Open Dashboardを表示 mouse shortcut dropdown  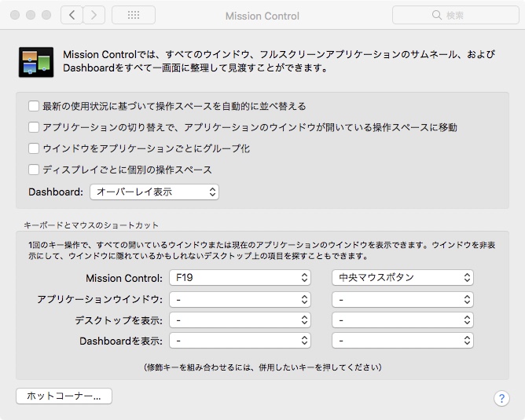[402, 341]
